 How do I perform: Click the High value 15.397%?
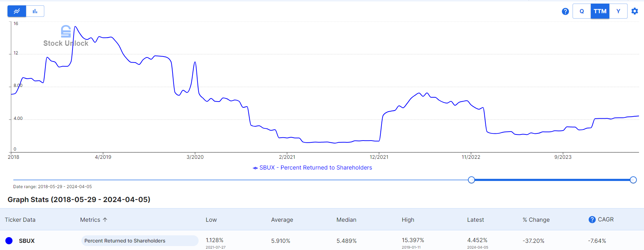point(413,240)
